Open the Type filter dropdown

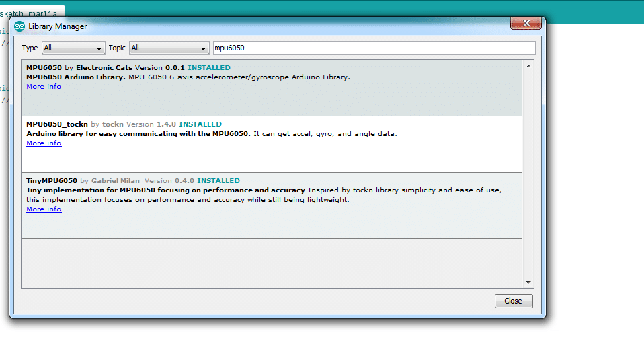click(73, 48)
